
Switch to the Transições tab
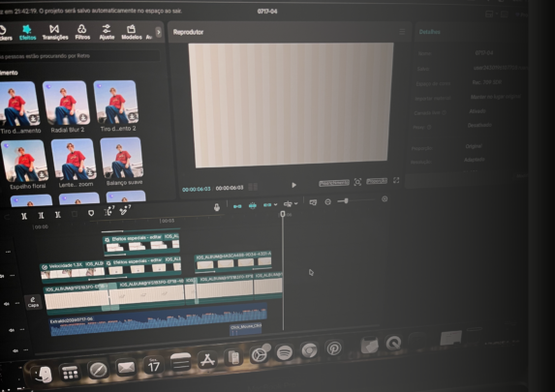(x=55, y=32)
